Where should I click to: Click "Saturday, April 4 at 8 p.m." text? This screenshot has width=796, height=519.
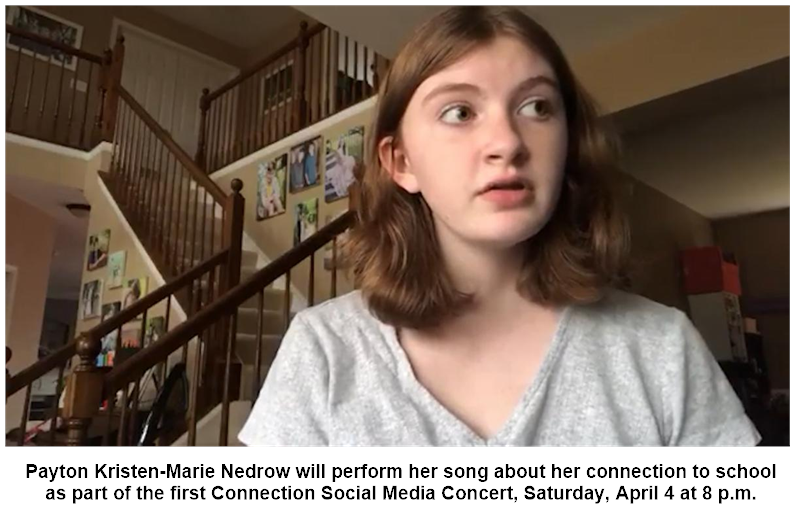coord(640,493)
